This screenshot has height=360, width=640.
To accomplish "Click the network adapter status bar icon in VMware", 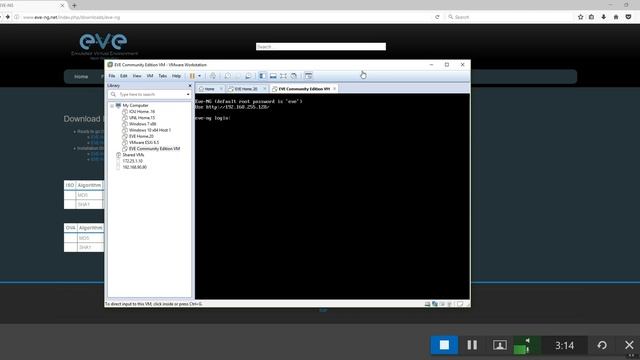I will (435, 304).
